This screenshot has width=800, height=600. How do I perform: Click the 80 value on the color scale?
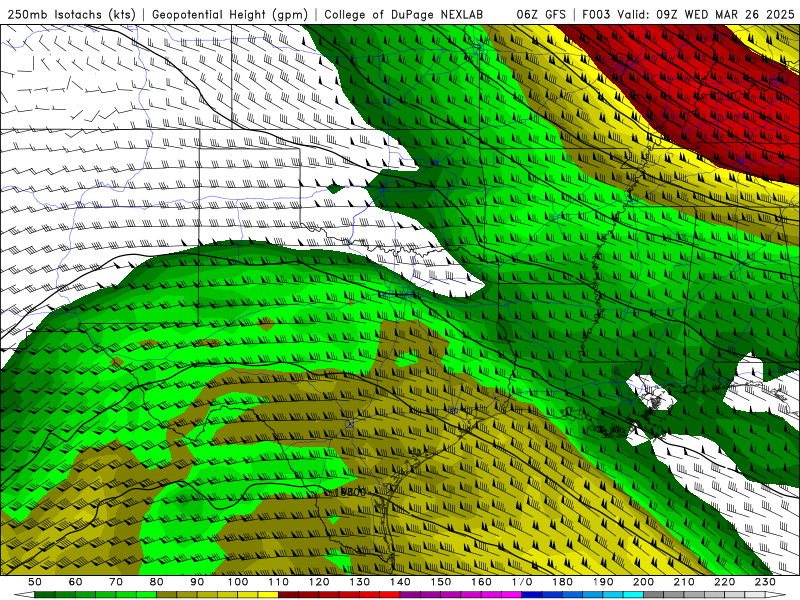point(157,582)
